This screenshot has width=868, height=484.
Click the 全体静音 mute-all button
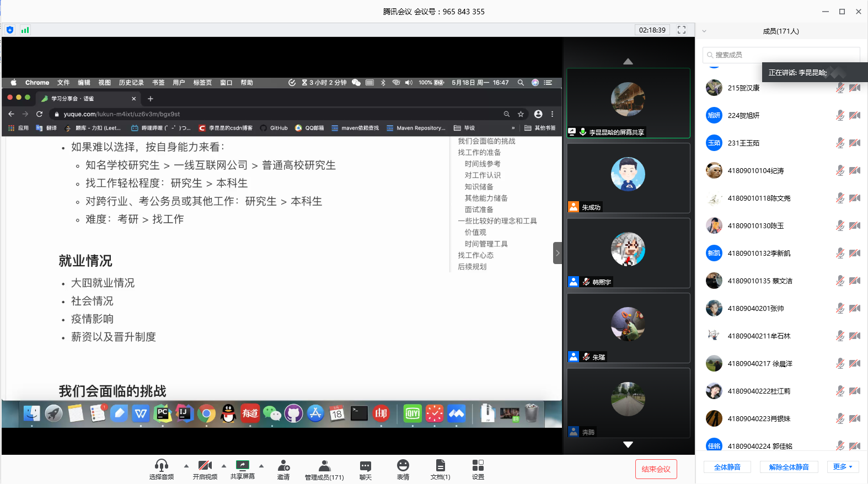727,467
